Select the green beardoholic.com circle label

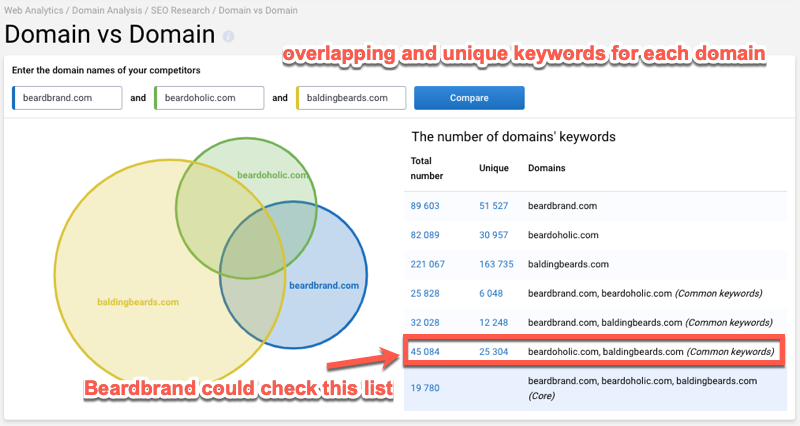click(x=272, y=175)
